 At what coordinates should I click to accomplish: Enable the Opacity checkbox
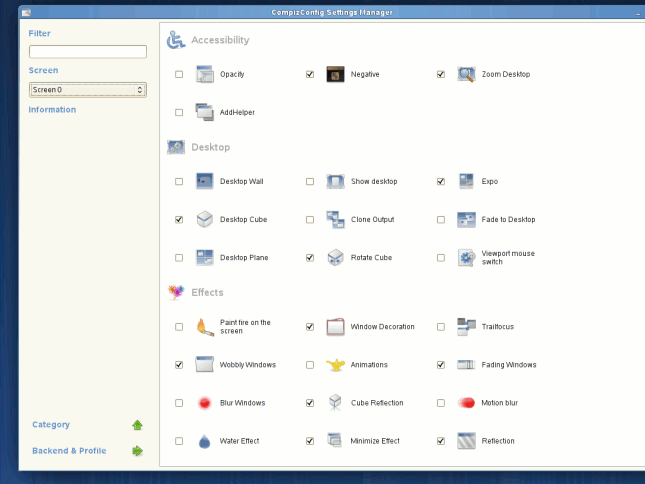pyautogui.click(x=179, y=74)
